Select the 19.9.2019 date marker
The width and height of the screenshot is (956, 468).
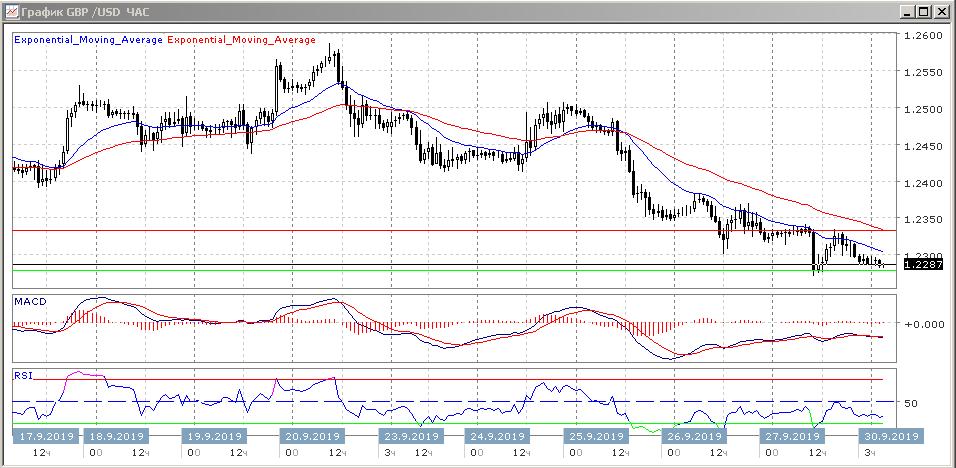pos(215,436)
